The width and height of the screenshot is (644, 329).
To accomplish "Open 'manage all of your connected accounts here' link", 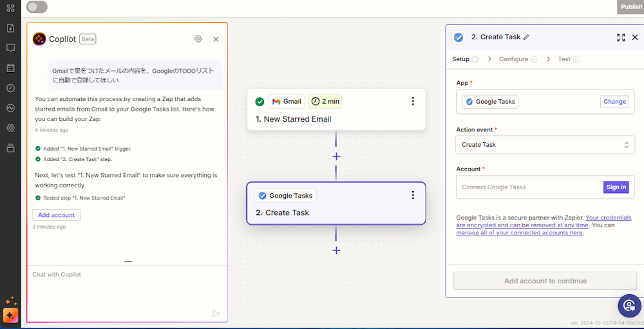I will 519,233.
